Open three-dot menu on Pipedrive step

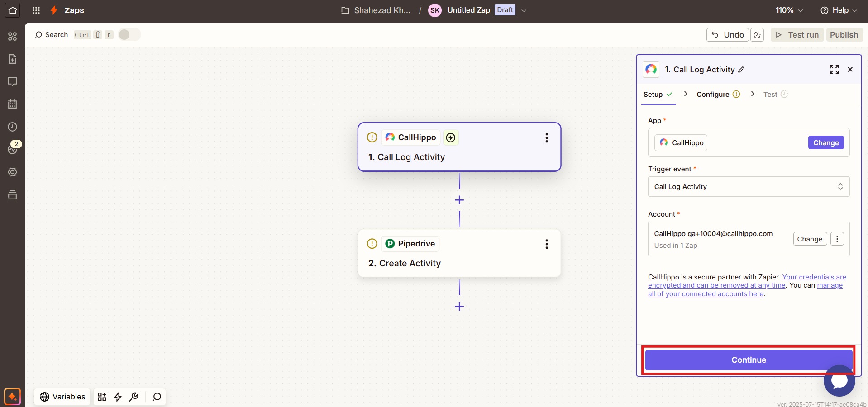point(547,244)
